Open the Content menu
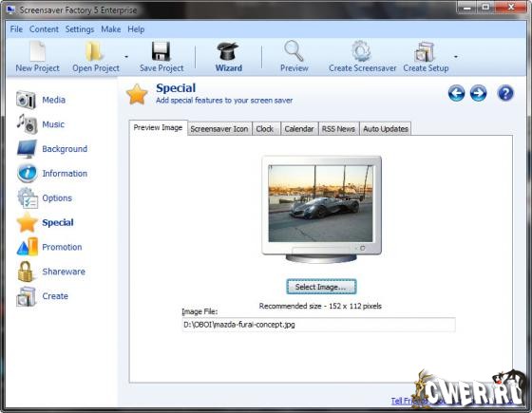Viewport: 532px width, 413px height. (x=44, y=29)
